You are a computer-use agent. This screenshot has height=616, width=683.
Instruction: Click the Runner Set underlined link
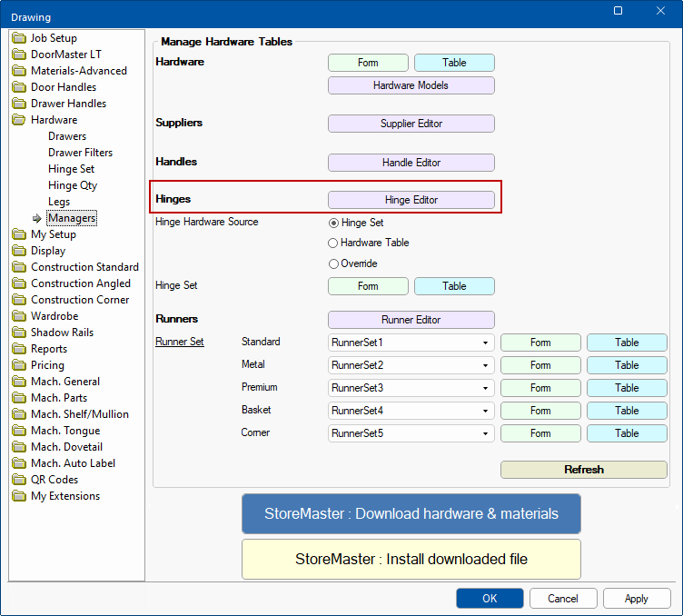(x=179, y=343)
